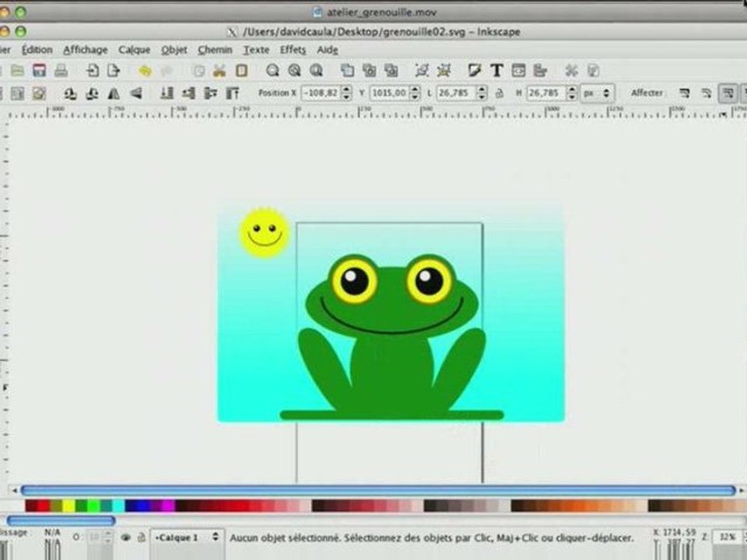
Task: Open a file with the folder icon
Action: tap(17, 71)
